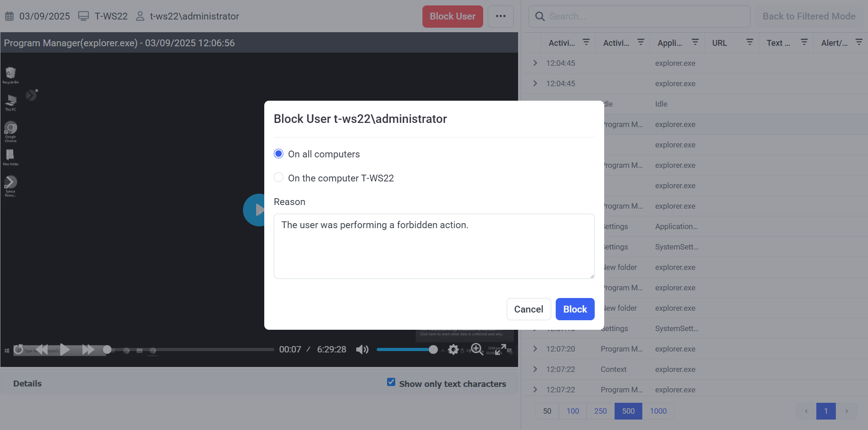Select the "On all computers" radio option
Screen dimensions: 868x430
tap(279, 154)
